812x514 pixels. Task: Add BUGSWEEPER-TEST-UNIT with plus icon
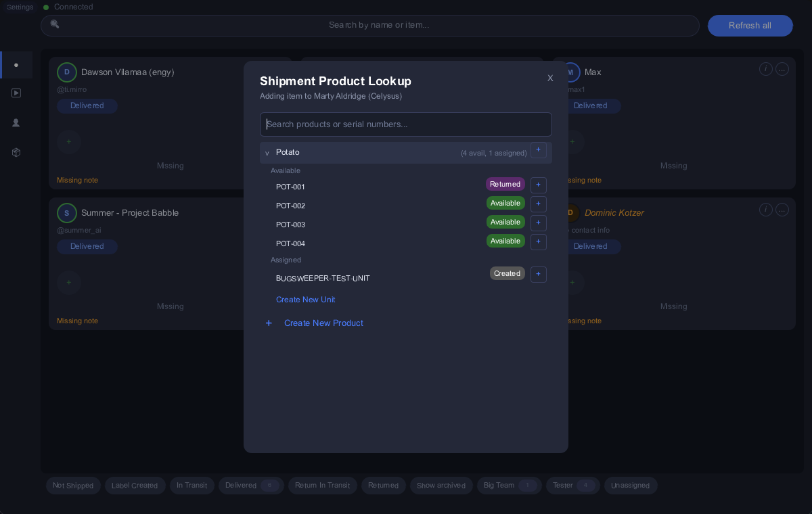coord(539,274)
